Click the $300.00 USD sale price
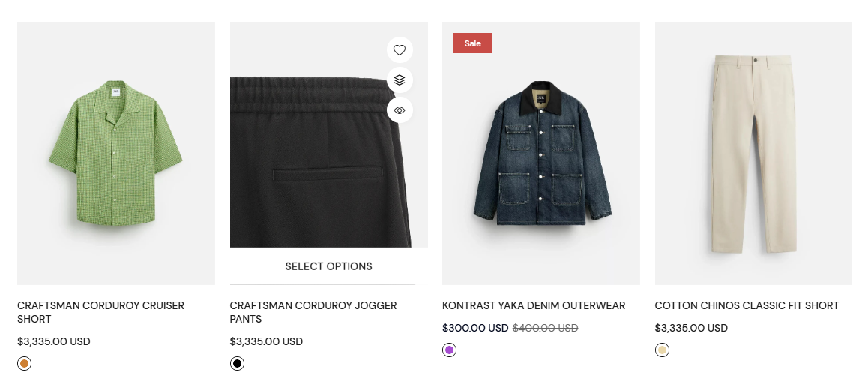This screenshot has height=390, width=868. pyautogui.click(x=475, y=328)
